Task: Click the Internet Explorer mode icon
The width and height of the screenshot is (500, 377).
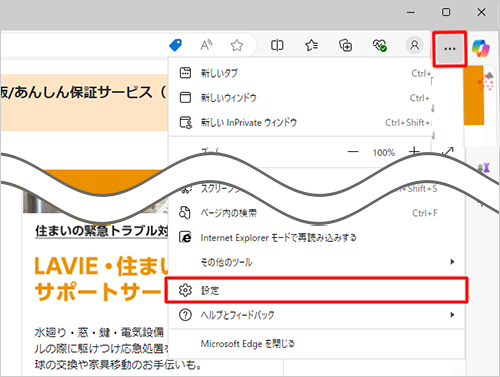Action: pyautogui.click(x=185, y=237)
